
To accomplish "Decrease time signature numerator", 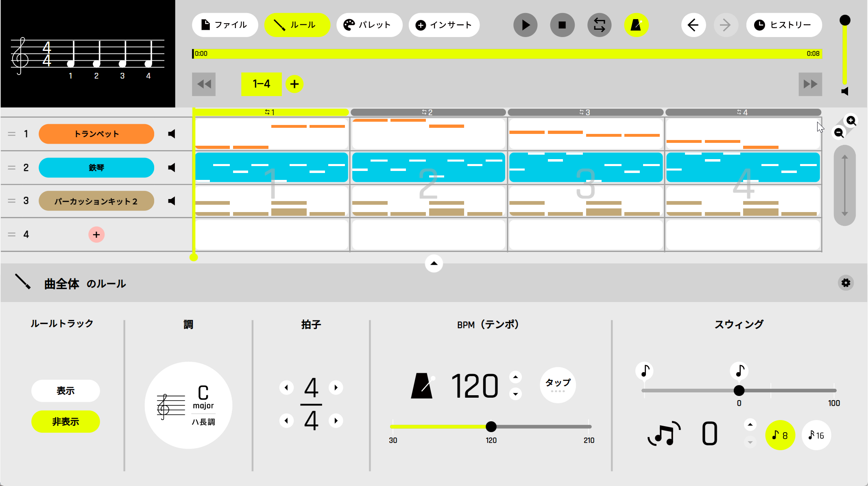I will pos(286,387).
